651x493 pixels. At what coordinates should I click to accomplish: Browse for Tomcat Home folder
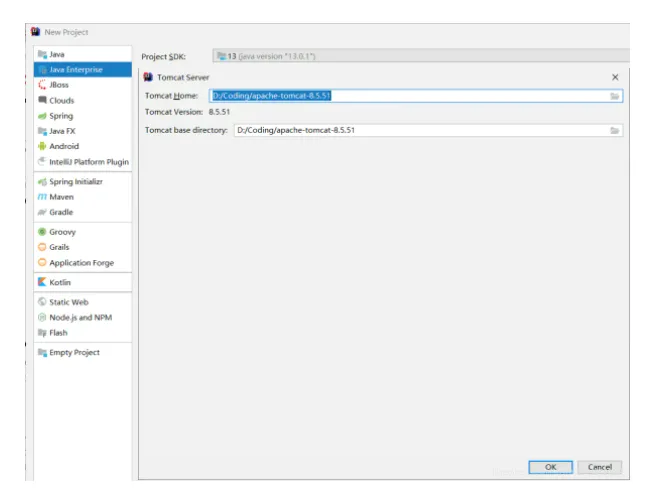[614, 96]
